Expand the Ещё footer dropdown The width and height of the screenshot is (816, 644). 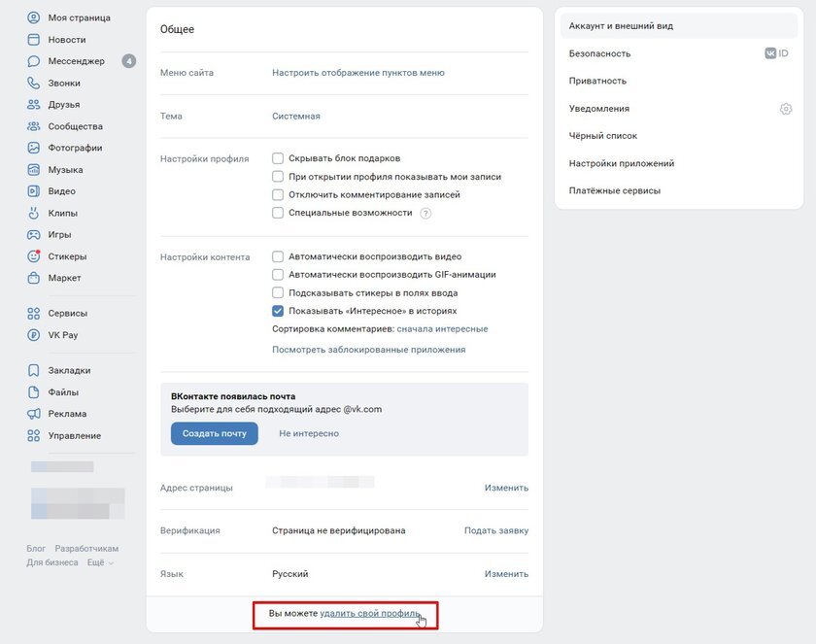[x=100, y=562]
